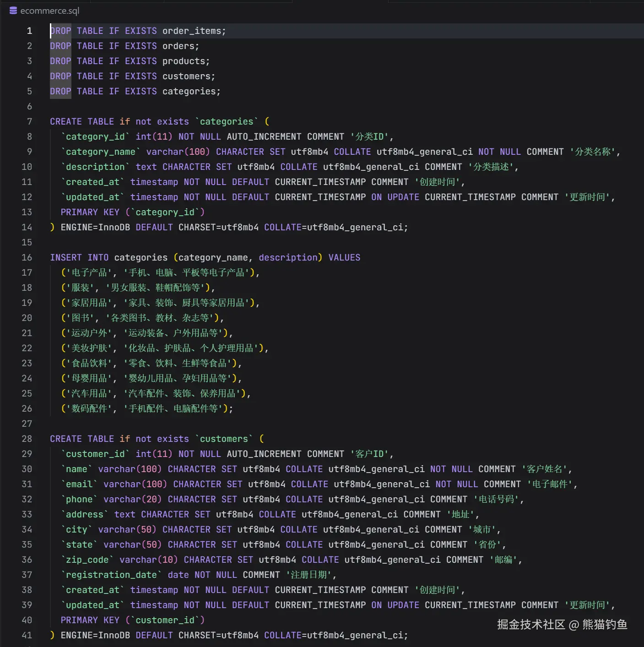Screen dimensions: 644x647
Task: Click the `email` column on line 31
Action: coord(79,484)
